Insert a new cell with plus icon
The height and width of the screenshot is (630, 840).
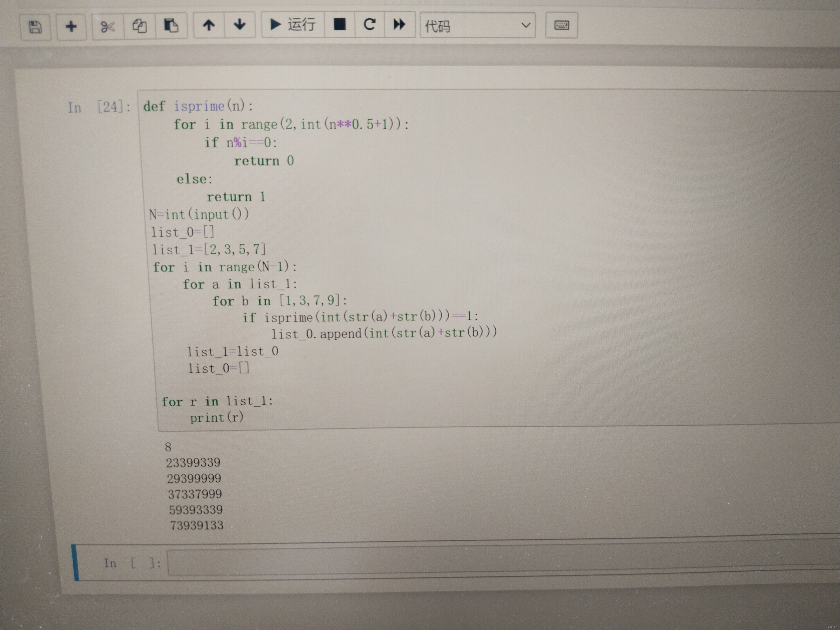(x=71, y=27)
